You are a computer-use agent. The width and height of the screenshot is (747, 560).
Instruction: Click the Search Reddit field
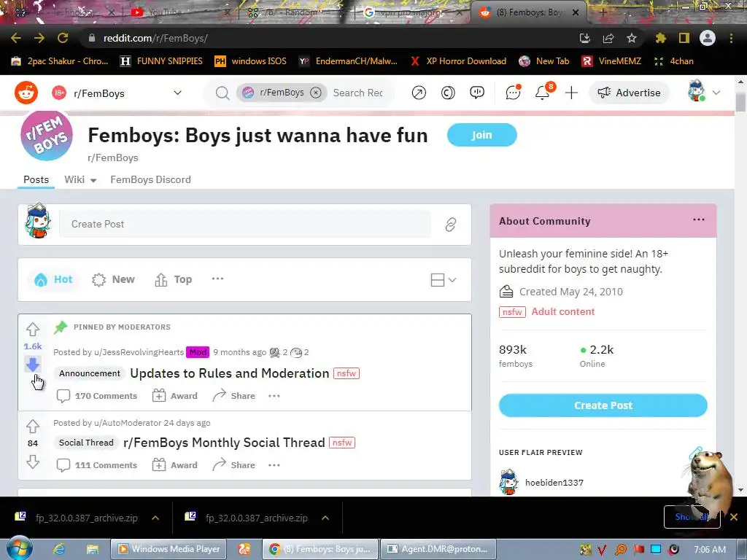pos(358,93)
